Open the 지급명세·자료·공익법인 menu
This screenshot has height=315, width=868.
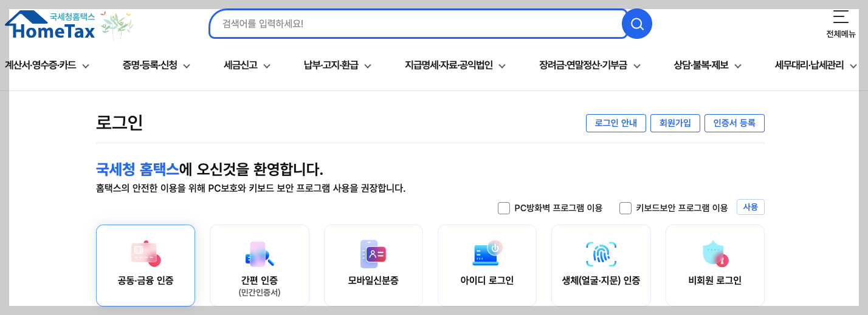[x=449, y=65]
